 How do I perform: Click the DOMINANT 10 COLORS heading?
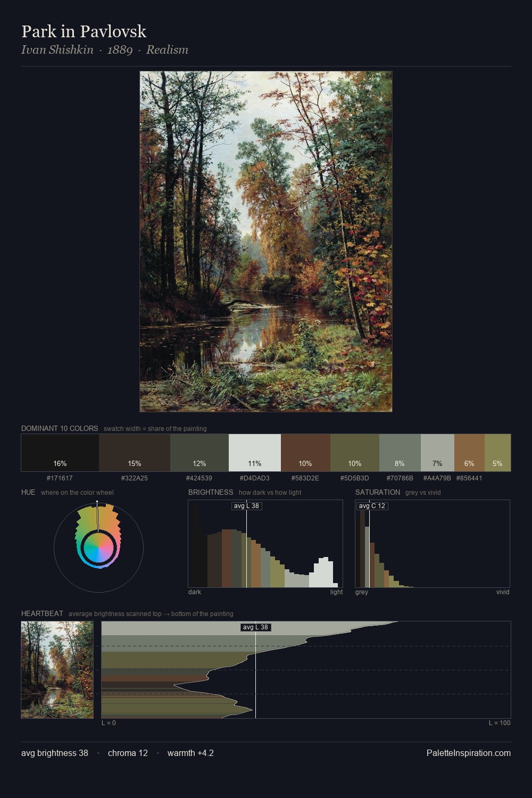pos(60,428)
